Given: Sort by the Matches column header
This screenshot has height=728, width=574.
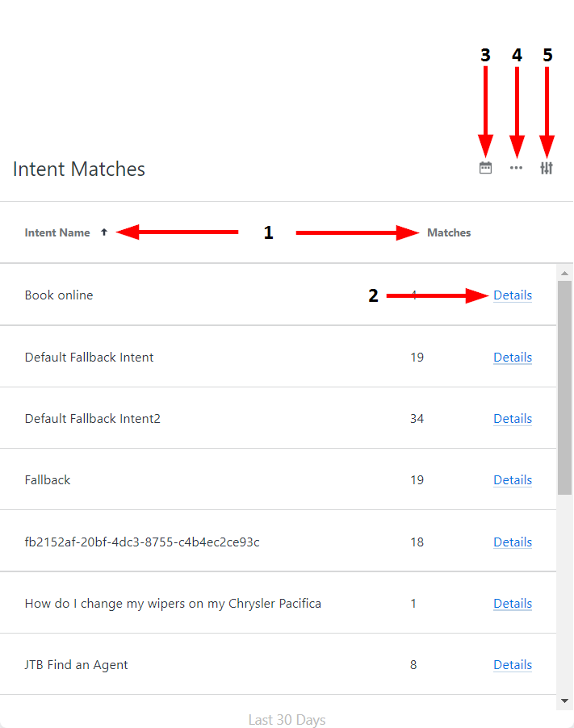Looking at the screenshot, I should tap(449, 232).
